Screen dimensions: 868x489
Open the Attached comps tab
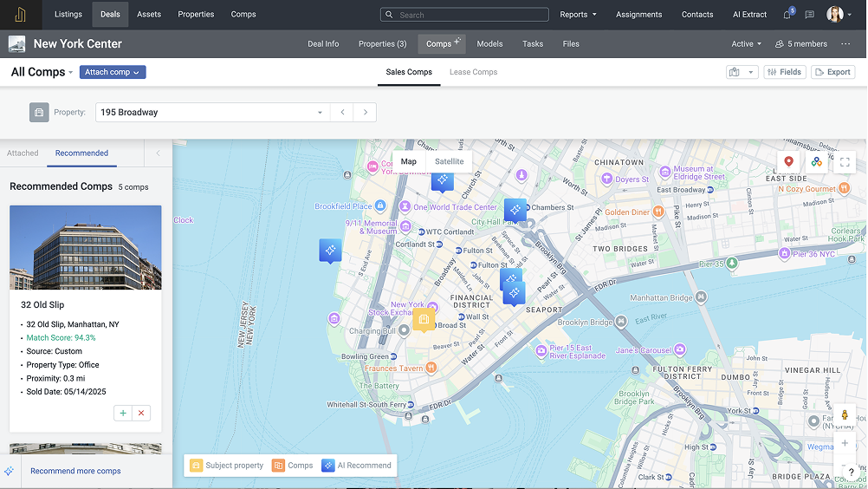[23, 153]
